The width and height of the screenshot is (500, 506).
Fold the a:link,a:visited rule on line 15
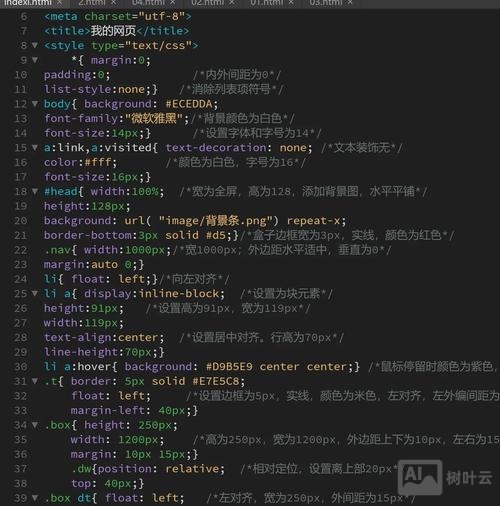35,147
